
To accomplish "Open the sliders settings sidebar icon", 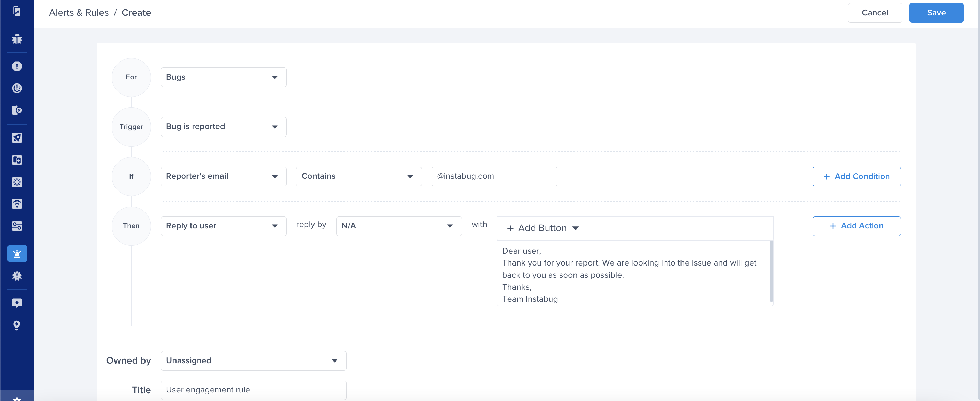I will coord(17,226).
